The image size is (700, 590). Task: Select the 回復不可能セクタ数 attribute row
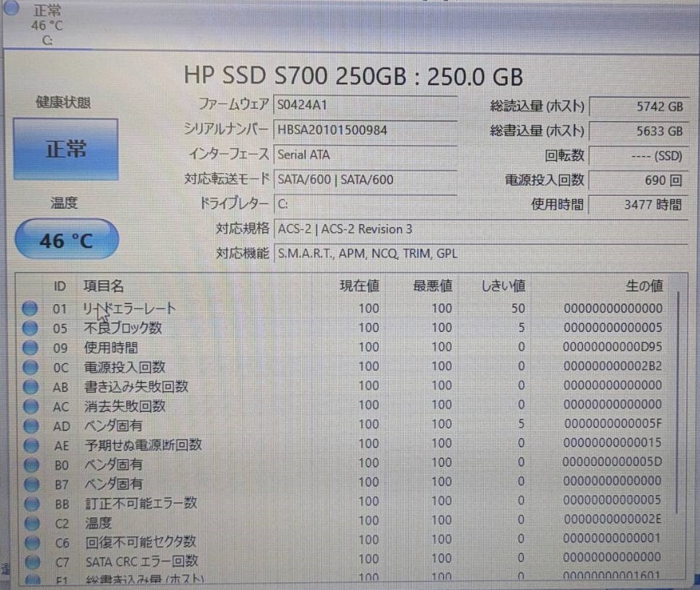pos(343,541)
